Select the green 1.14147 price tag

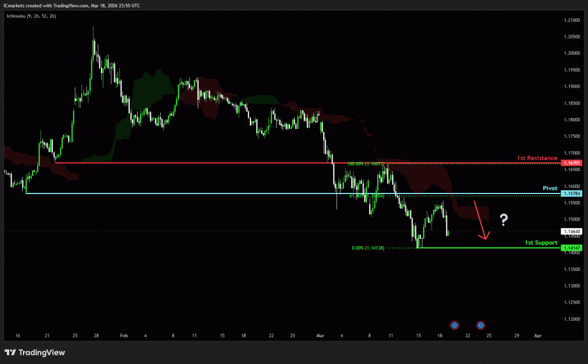[x=572, y=248]
